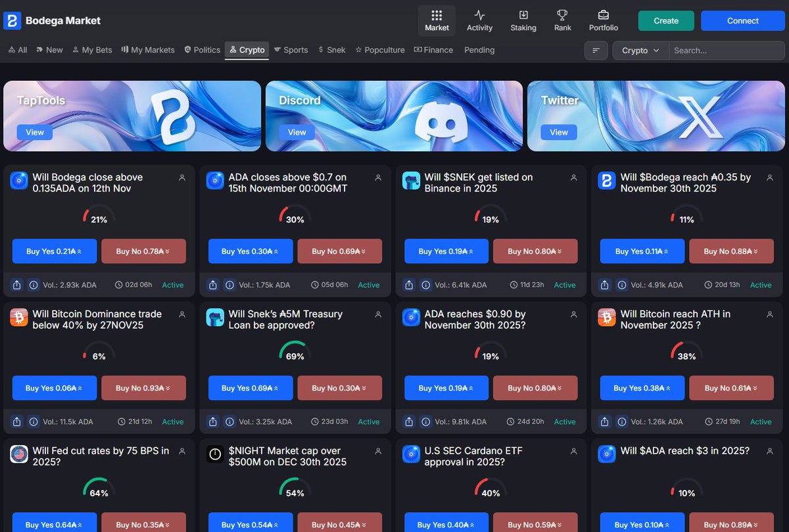Click the Activity icon

tap(479, 14)
